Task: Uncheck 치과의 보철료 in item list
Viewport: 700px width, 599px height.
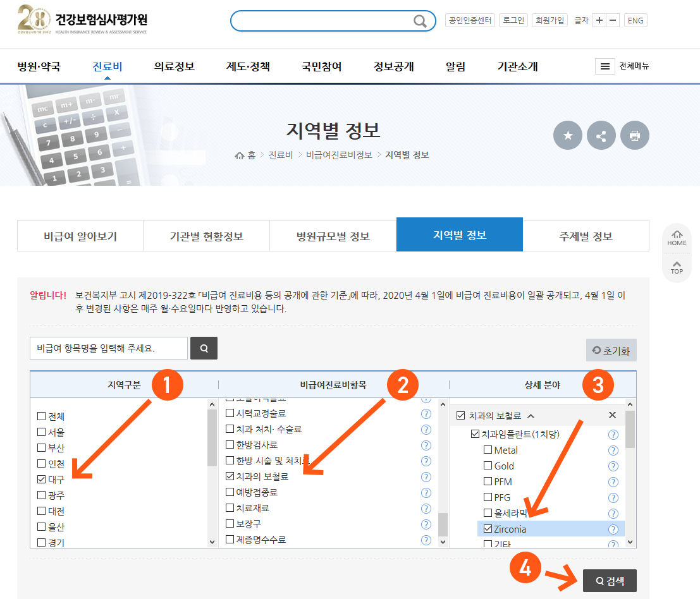Action: click(x=230, y=476)
